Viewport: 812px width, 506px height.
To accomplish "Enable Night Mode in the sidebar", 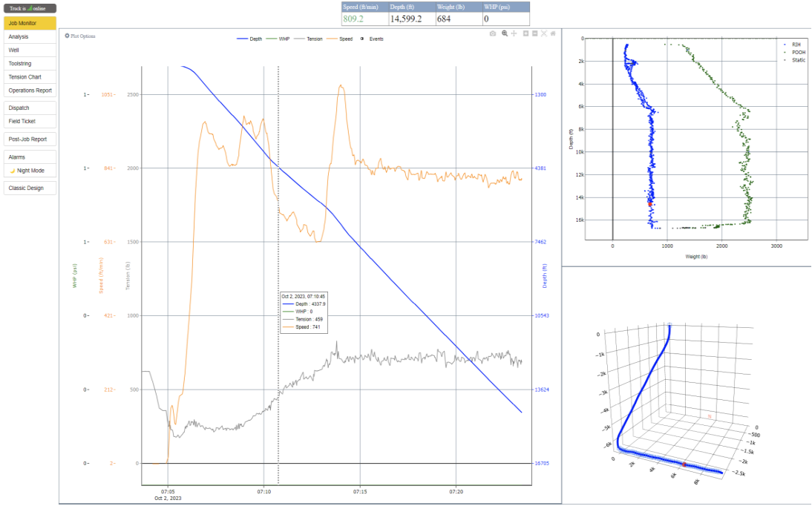I will (27, 170).
